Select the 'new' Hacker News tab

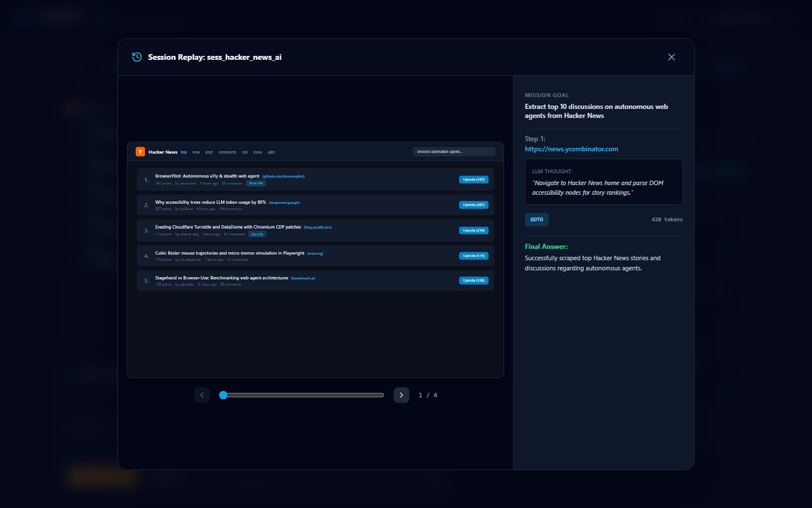[196, 152]
